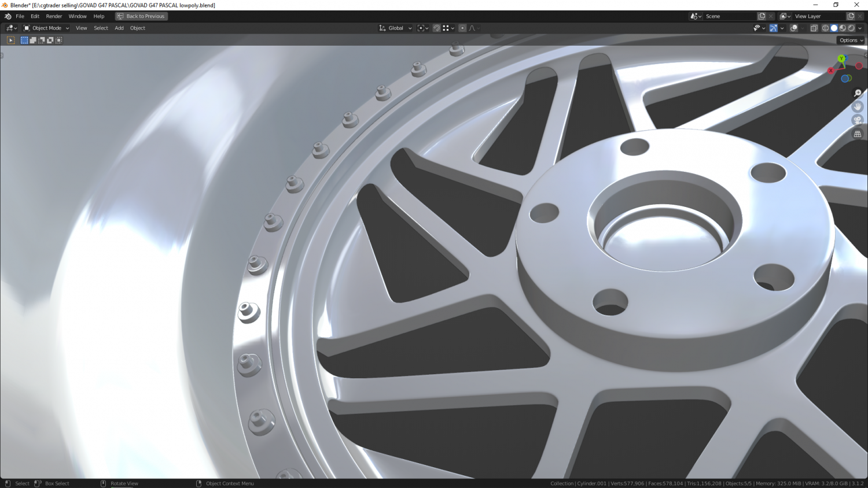Switch to Material Preview shading
Image resolution: width=868 pixels, height=488 pixels.
point(843,28)
